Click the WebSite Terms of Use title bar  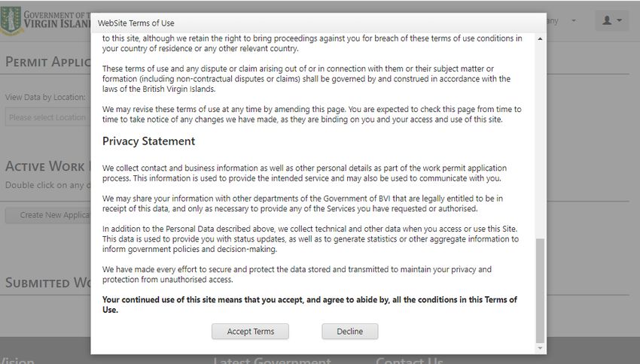pyautogui.click(x=318, y=23)
